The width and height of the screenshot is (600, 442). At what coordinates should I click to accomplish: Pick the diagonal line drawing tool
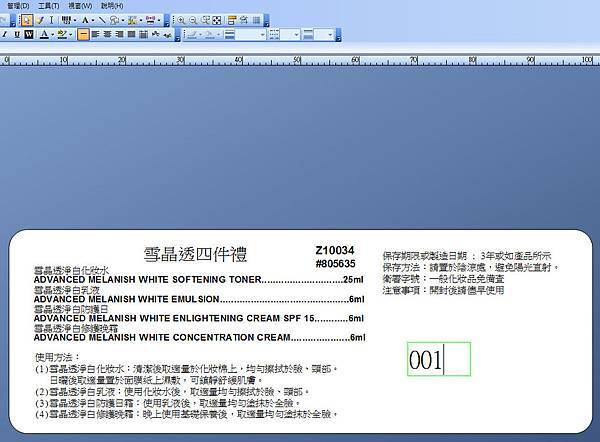point(102,20)
